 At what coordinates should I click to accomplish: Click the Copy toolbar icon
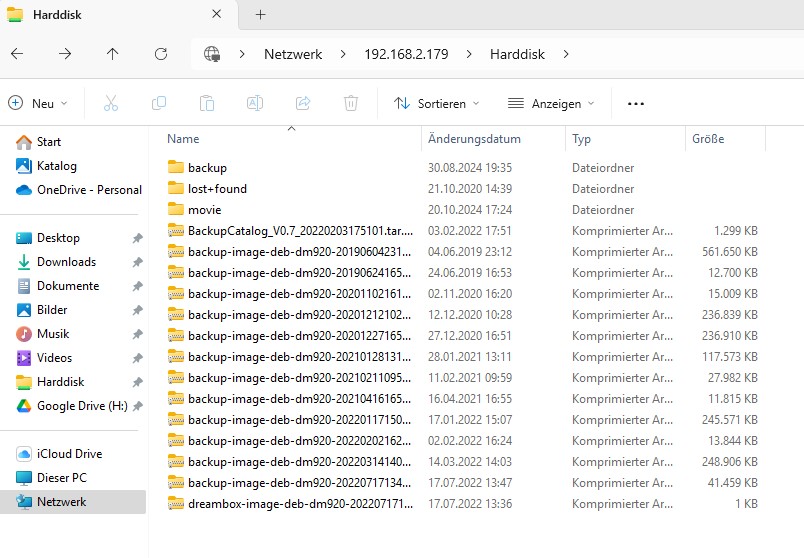159,103
